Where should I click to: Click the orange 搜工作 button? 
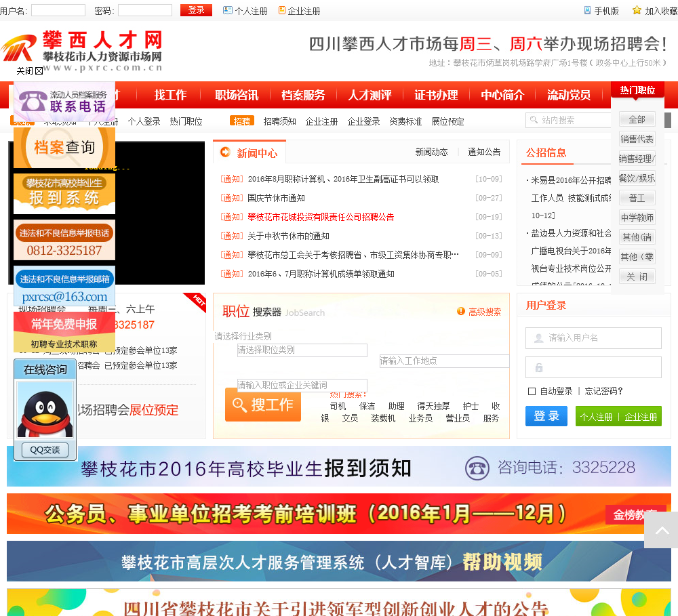click(263, 405)
